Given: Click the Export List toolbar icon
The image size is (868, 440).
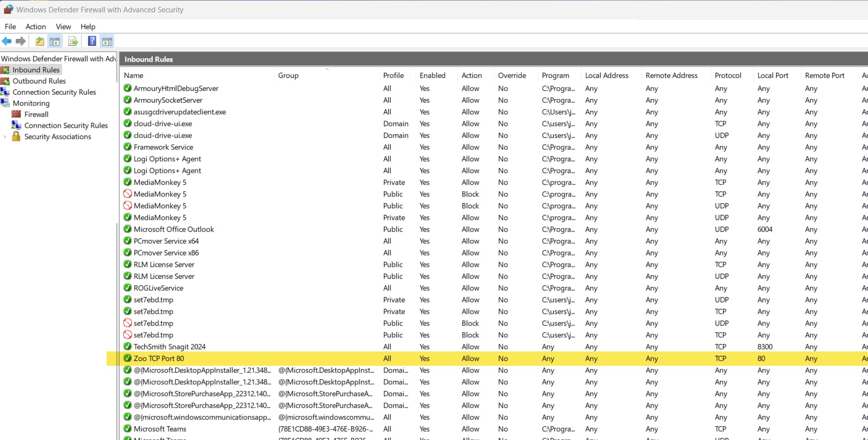Looking at the screenshot, I should pos(73,42).
